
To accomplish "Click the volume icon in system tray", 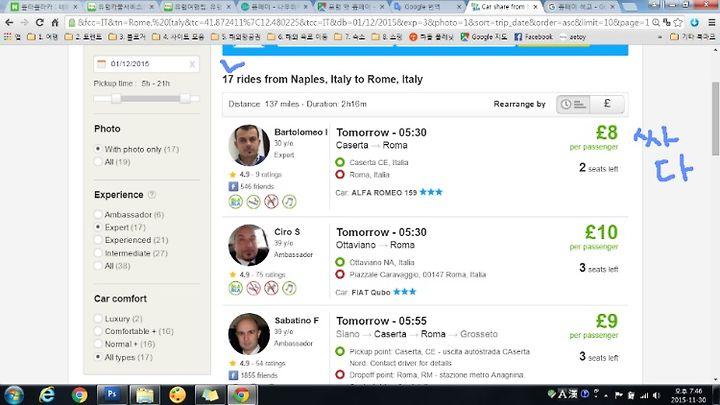I will tap(657, 395).
